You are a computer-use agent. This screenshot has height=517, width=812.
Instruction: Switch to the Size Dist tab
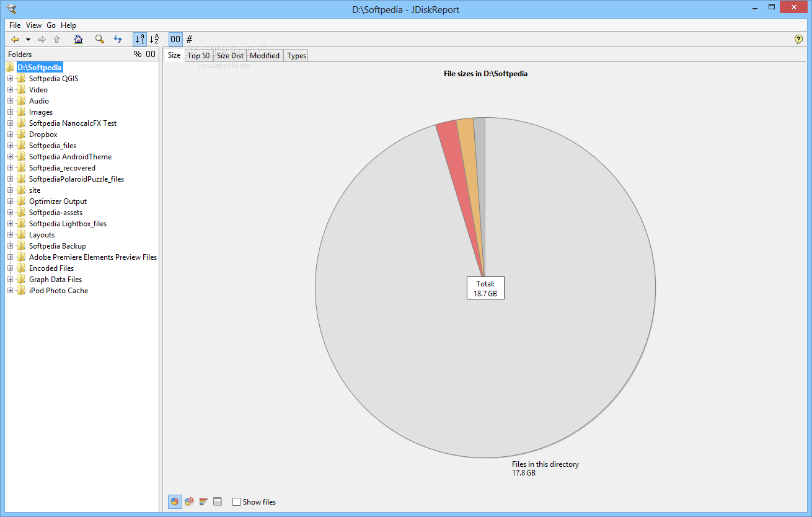[x=230, y=56]
